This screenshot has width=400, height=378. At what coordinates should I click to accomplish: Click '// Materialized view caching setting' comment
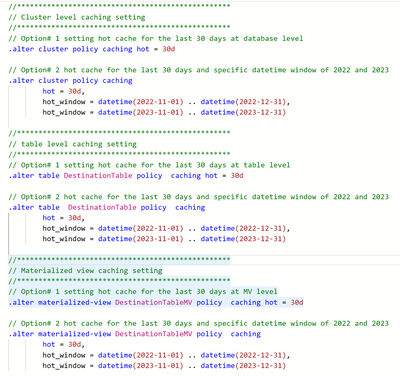(x=85, y=271)
